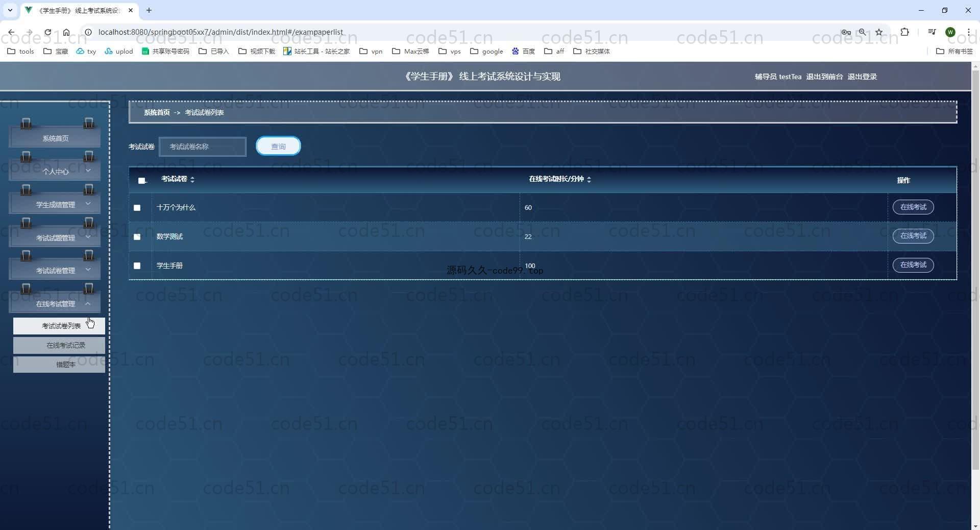Open tab search dropdown arrow

[10, 10]
